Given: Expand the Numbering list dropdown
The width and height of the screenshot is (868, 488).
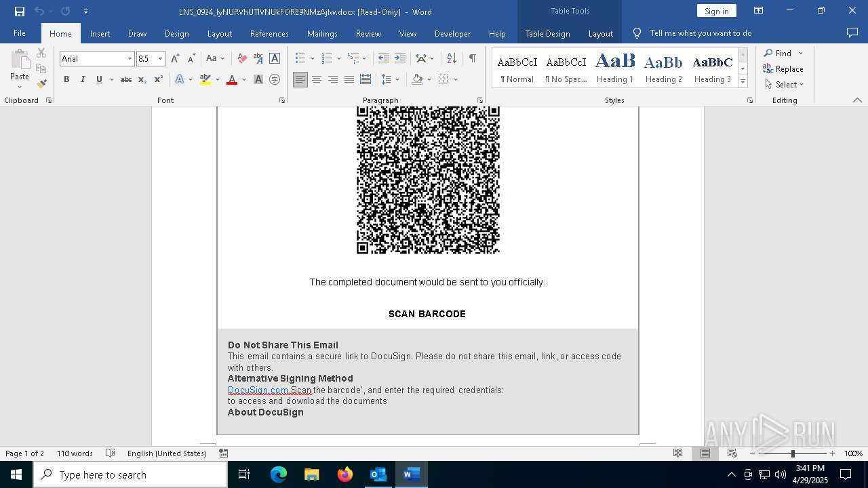Looking at the screenshot, I should coord(338,59).
